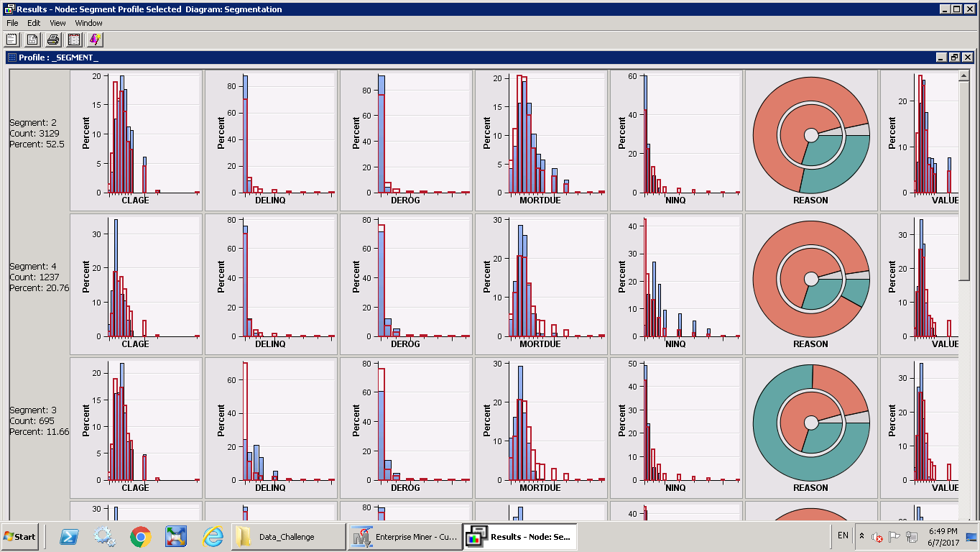Open the Window menu

tap(88, 23)
